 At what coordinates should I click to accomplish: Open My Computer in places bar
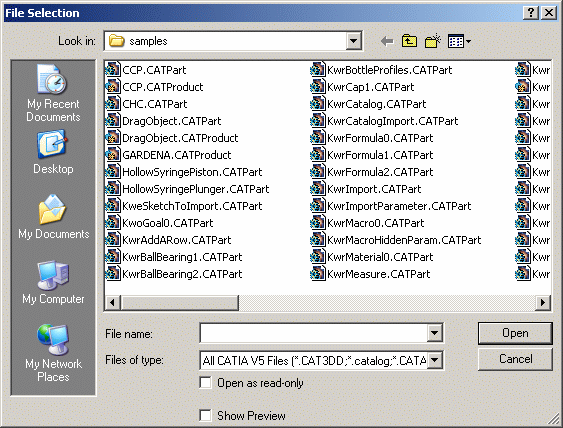coord(53,282)
